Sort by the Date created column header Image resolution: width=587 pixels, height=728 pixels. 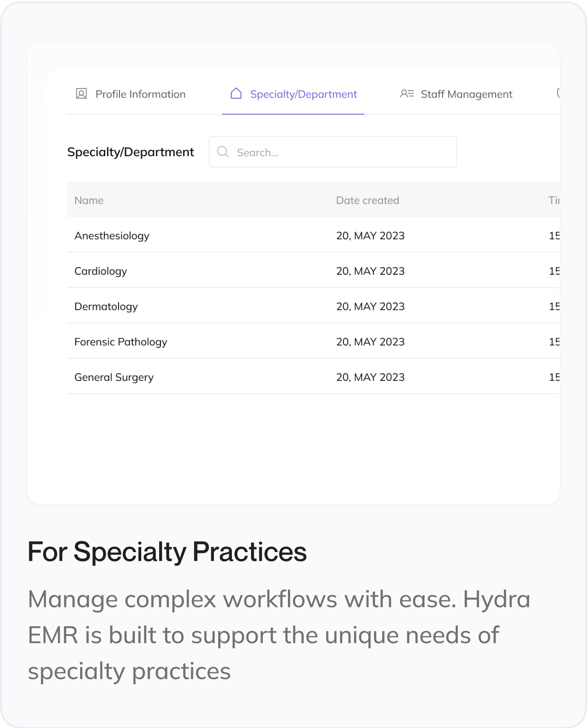pyautogui.click(x=368, y=200)
